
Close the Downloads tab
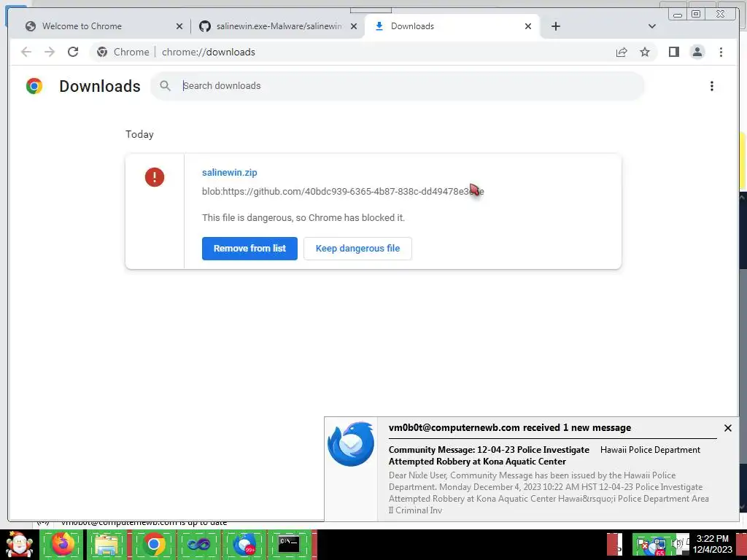click(x=528, y=26)
